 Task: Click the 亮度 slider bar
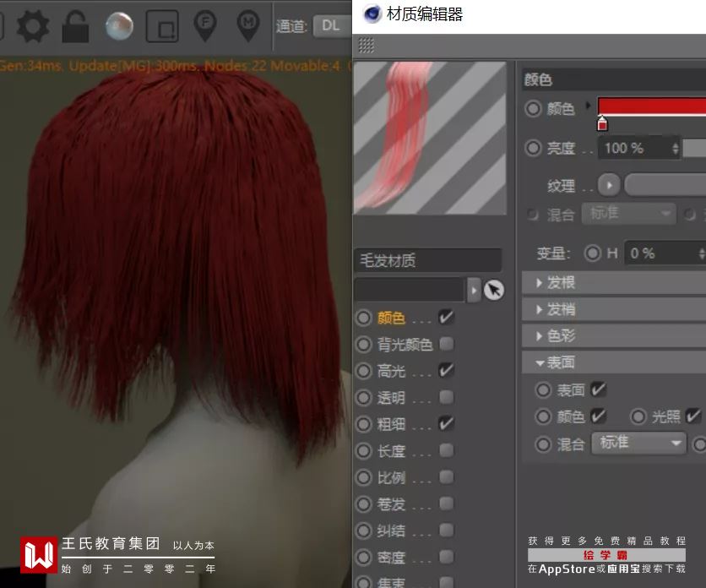tap(694, 148)
